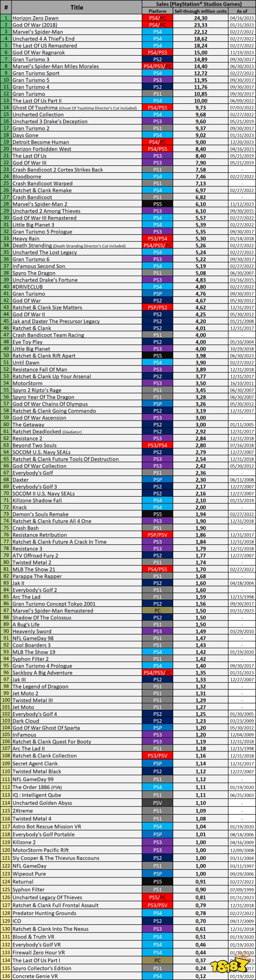Click the "Title" column header

click(77, 7)
